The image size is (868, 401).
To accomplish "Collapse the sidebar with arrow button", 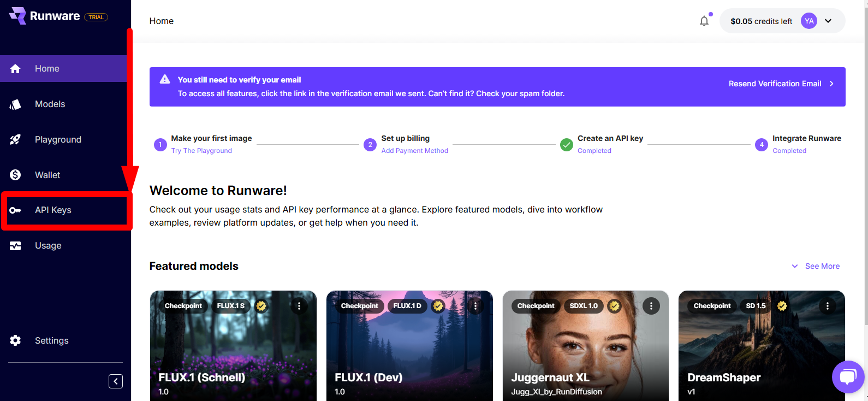I will [x=116, y=381].
